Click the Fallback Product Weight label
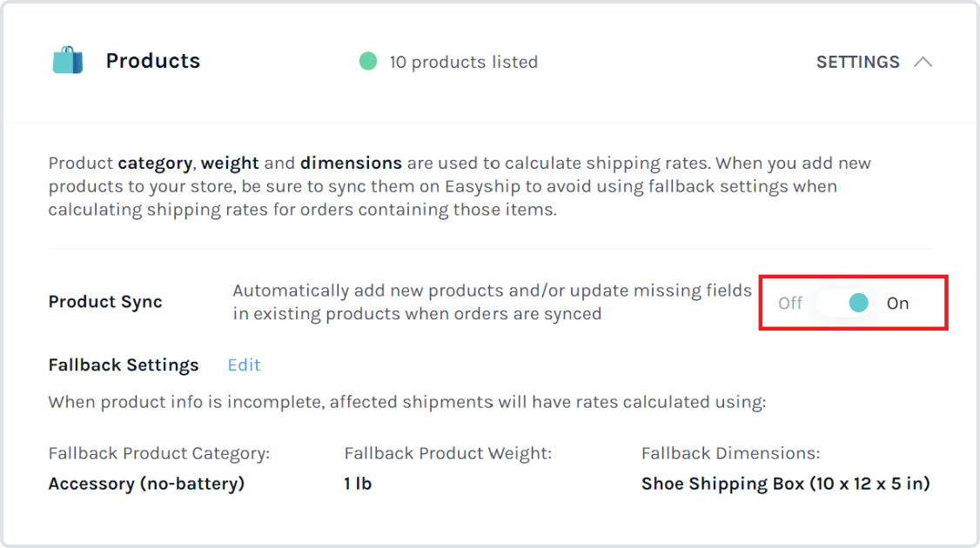980x548 pixels. pyautogui.click(x=447, y=453)
